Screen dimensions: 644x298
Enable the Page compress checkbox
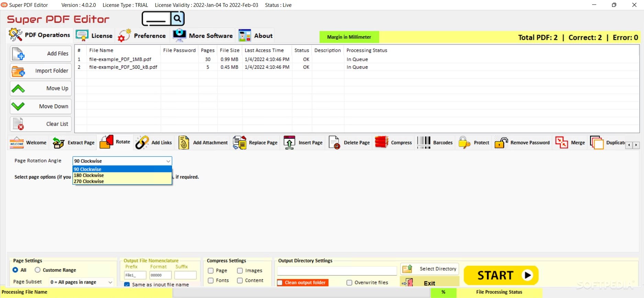tap(211, 271)
